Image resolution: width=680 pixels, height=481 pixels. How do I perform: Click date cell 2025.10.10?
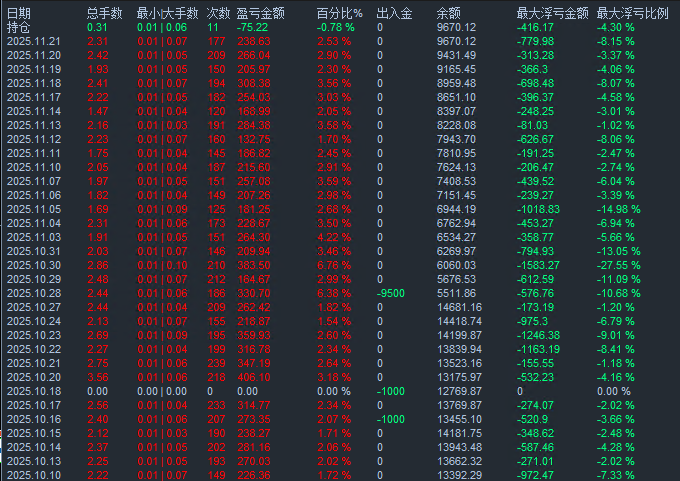pos(34,475)
